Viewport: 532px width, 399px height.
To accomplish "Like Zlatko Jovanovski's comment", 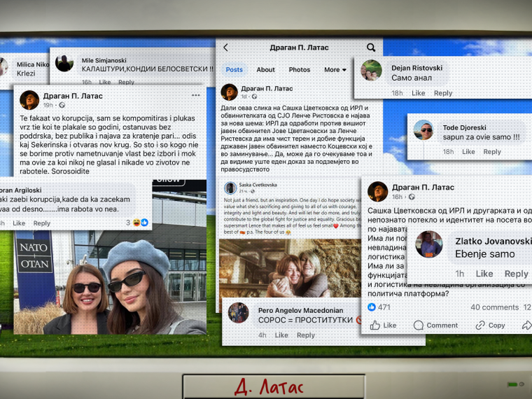I will pyautogui.click(x=484, y=274).
